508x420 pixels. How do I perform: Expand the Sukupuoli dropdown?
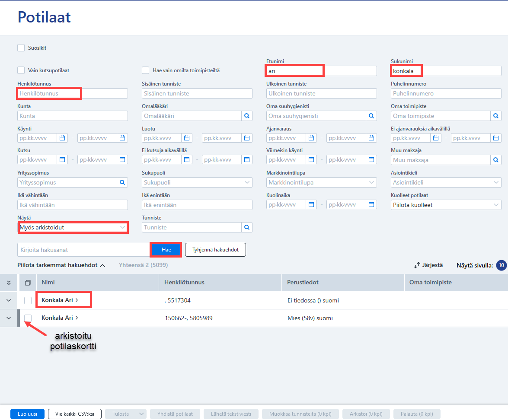[197, 183]
